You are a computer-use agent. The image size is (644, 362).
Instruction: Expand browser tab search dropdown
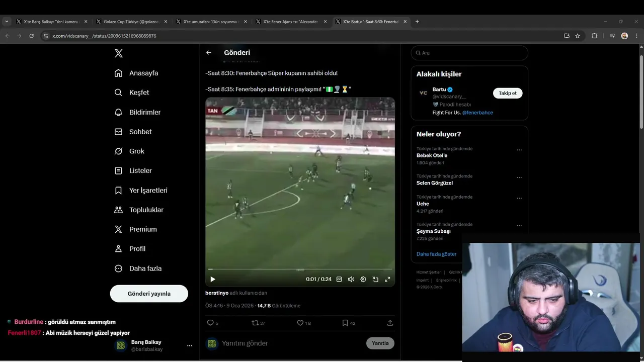click(x=7, y=22)
